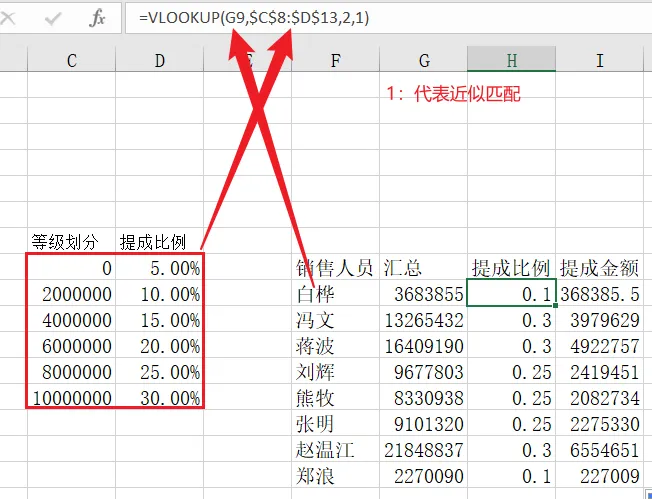Screen dimensions: 652x499
Task: Click the Enter checkmark icon in formula bar
Action: 54,18
